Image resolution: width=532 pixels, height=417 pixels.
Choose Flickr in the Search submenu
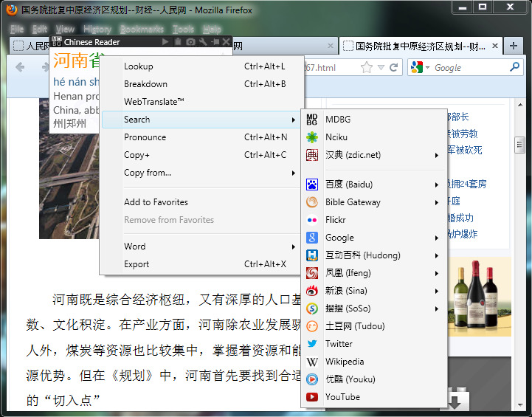(x=374, y=220)
